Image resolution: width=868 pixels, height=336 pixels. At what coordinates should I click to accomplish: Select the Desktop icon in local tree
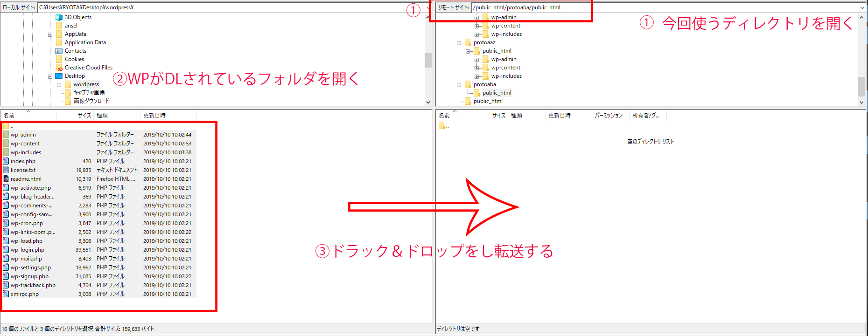click(x=59, y=76)
